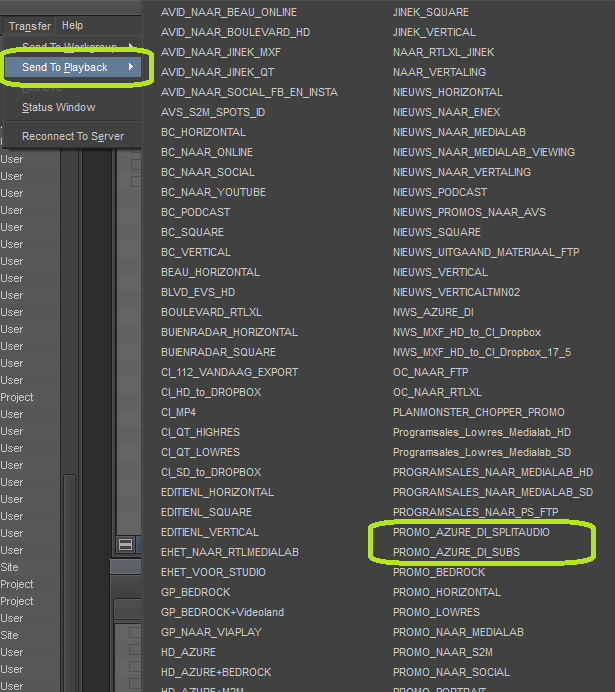
Task: Choose BC_NAAR_ONLINE
Action: coord(207,152)
